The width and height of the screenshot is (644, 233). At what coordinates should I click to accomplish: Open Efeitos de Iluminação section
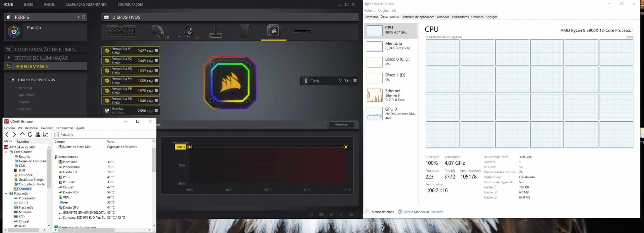click(46, 58)
